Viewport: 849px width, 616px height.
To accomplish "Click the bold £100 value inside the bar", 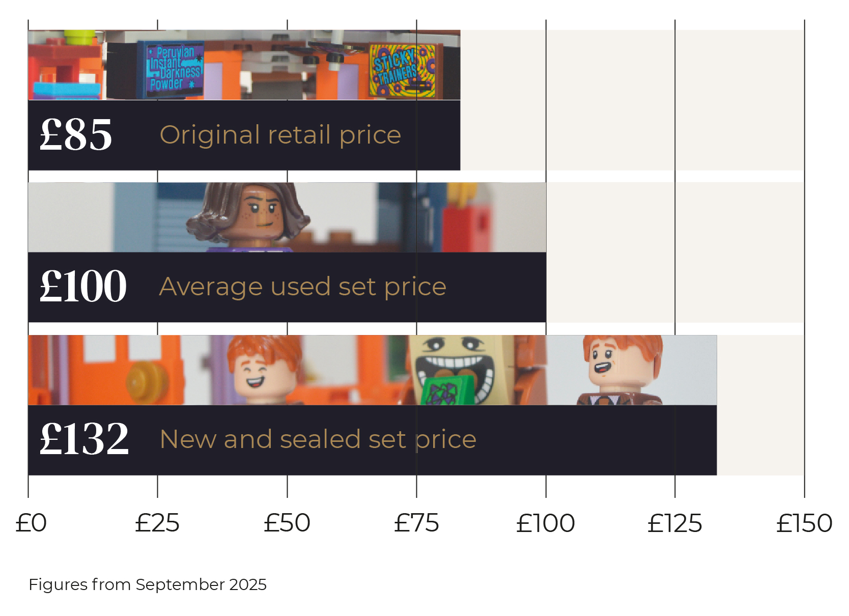I will (x=83, y=286).
